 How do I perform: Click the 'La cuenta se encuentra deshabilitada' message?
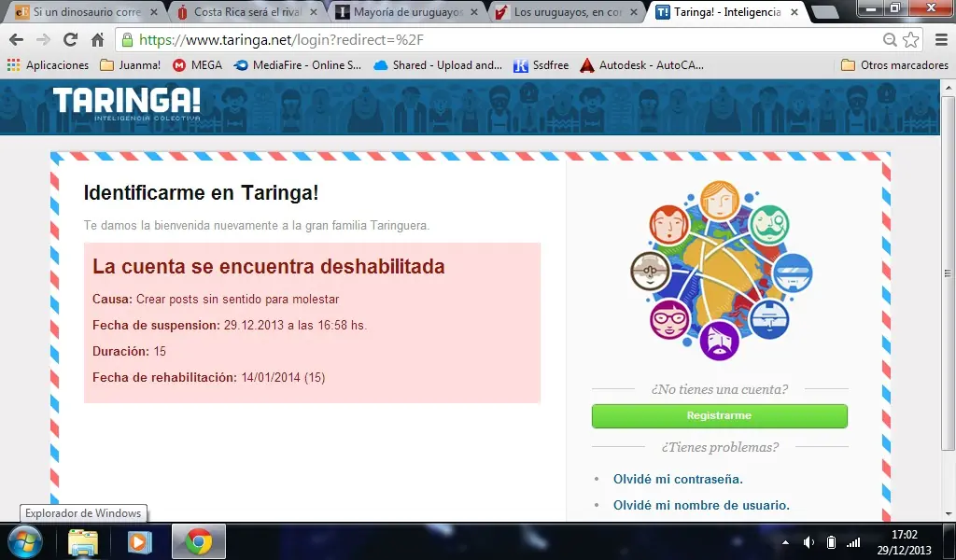pyautogui.click(x=268, y=266)
